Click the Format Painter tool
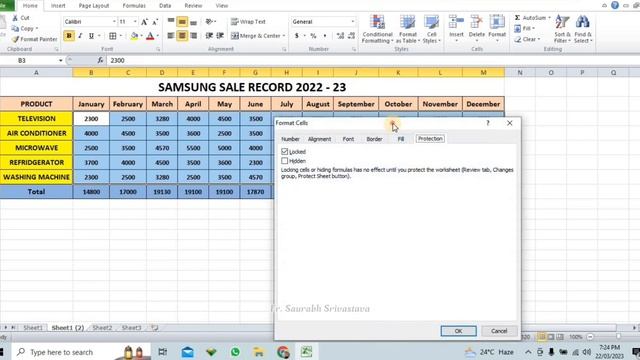The width and height of the screenshot is (640, 360). [x=35, y=39]
